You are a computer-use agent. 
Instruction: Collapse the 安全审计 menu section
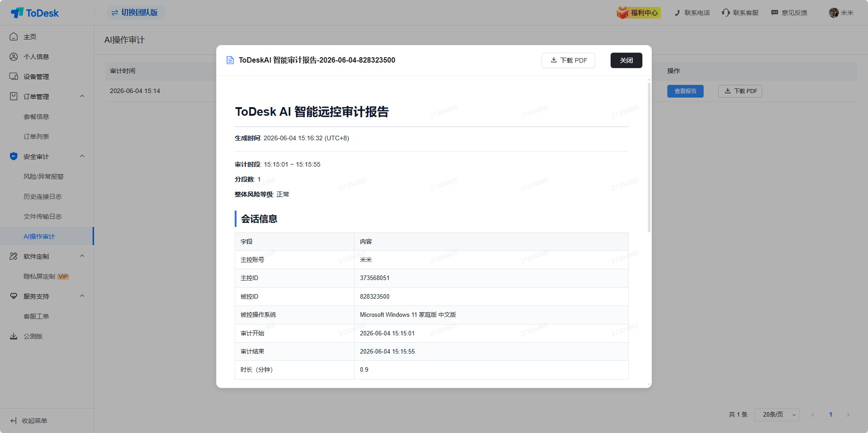[82, 156]
